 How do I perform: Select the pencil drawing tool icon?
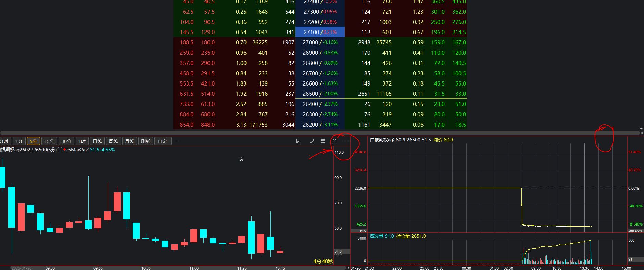[312, 141]
